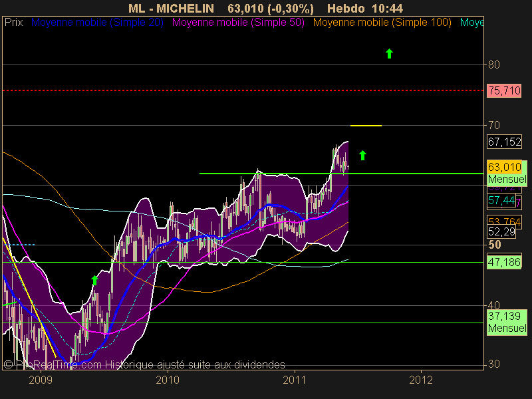Viewport: 532px width, 399px height.
Task: Select the green 37,139 level label
Action: 504,317
